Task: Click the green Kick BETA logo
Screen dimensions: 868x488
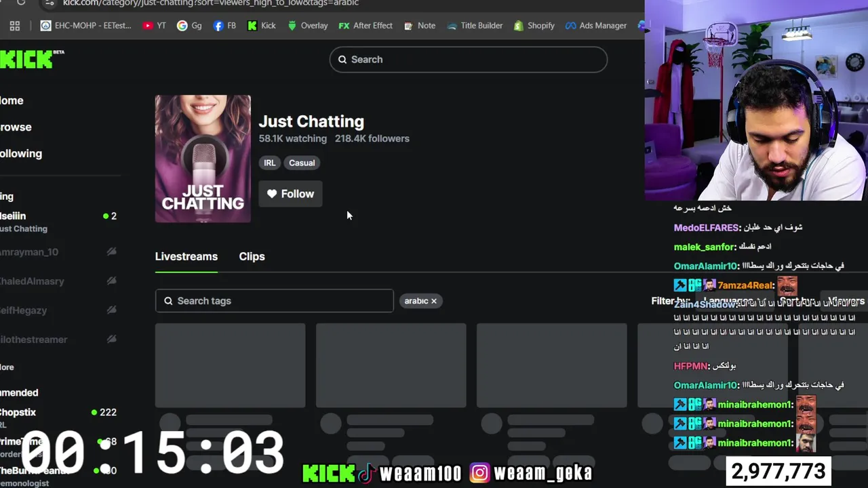Action: (x=31, y=59)
